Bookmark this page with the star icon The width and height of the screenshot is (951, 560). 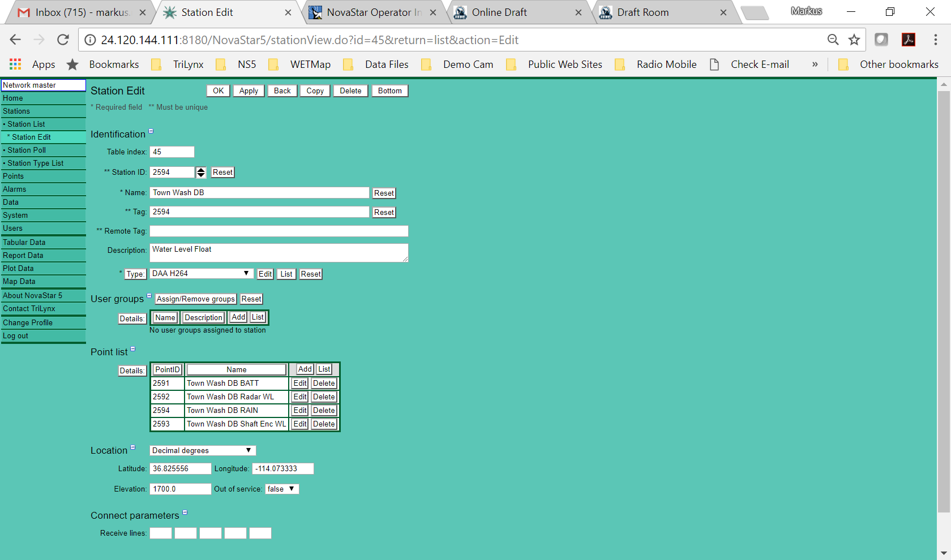coord(854,40)
